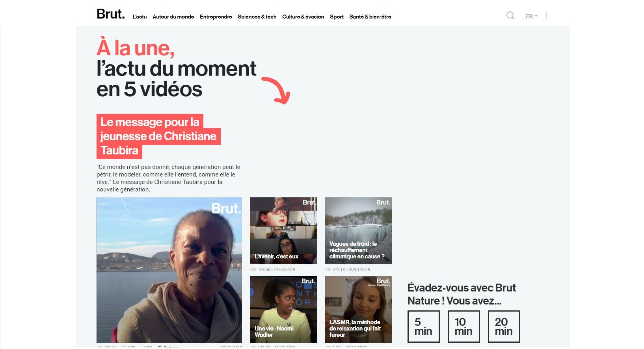Open the three-dot more options menu

[546, 16]
